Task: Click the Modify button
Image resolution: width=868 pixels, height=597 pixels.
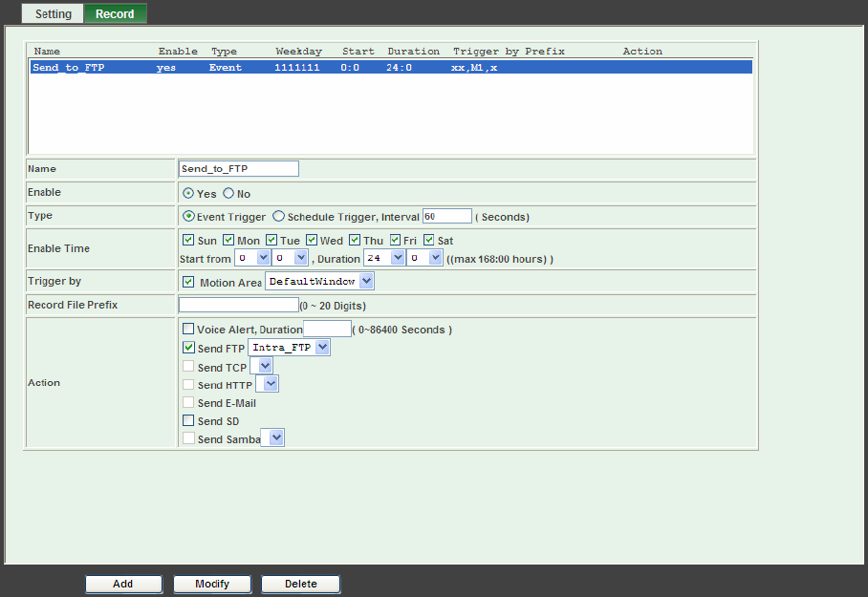Action: coord(212,584)
